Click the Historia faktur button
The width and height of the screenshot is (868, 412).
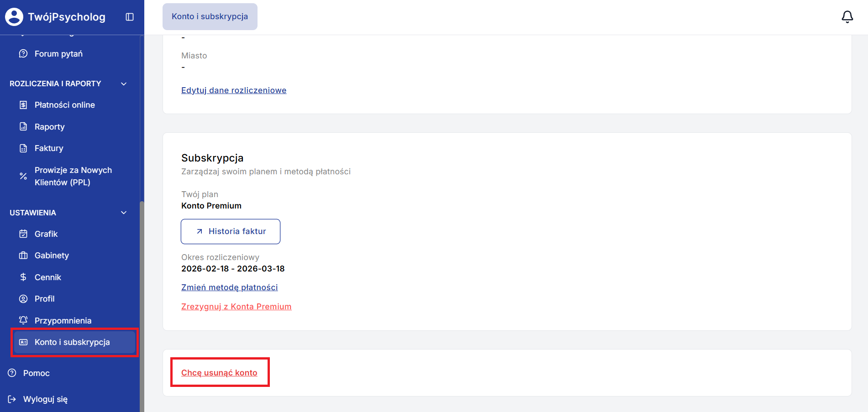(231, 231)
